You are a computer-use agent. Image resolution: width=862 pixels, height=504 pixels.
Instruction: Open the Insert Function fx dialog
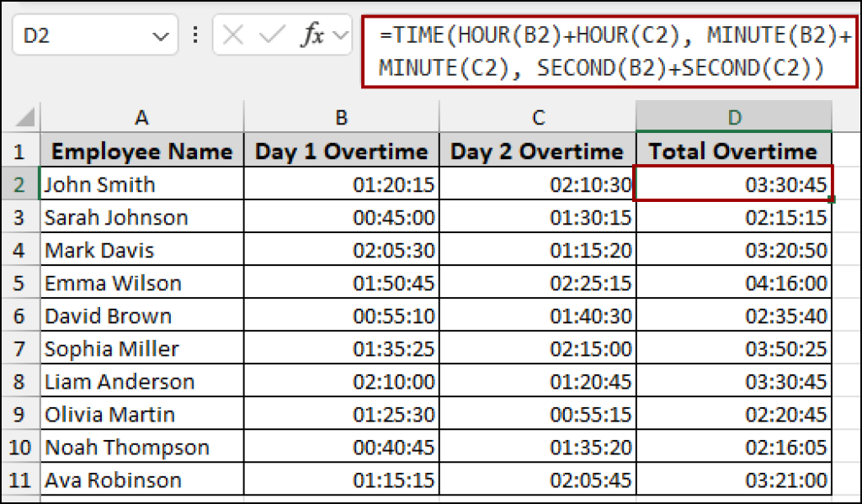pyautogui.click(x=312, y=35)
